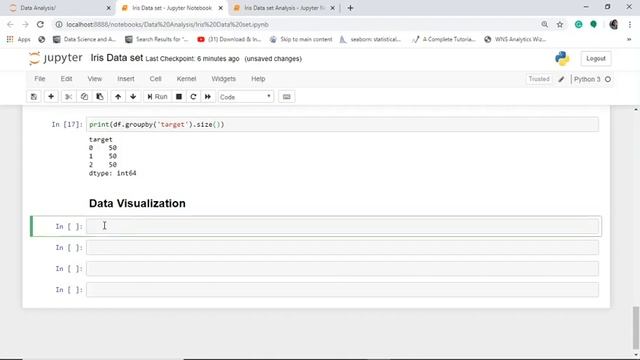
Task: Go forward in the browser
Action: 25,24
